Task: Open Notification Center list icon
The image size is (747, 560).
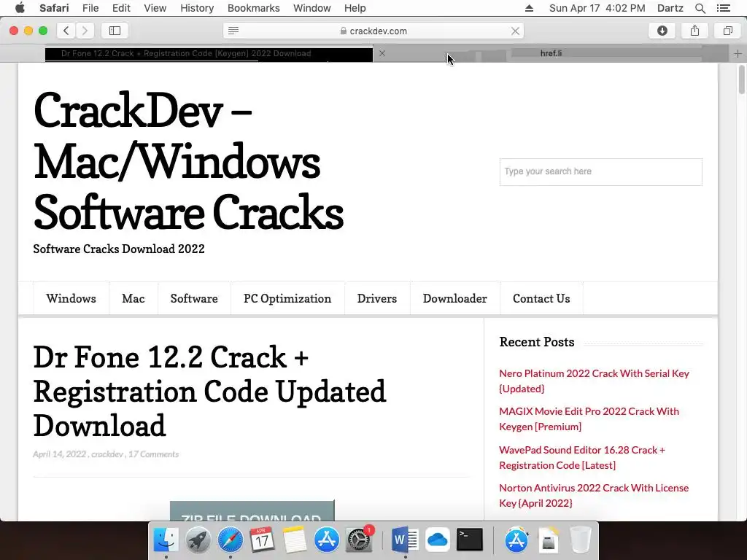Action: pos(723,8)
